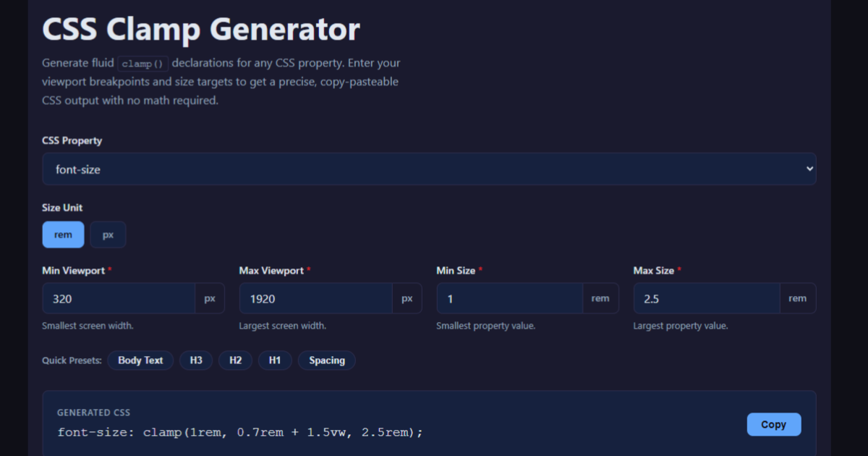Select the rem size unit
The height and width of the screenshot is (456, 868).
click(64, 235)
